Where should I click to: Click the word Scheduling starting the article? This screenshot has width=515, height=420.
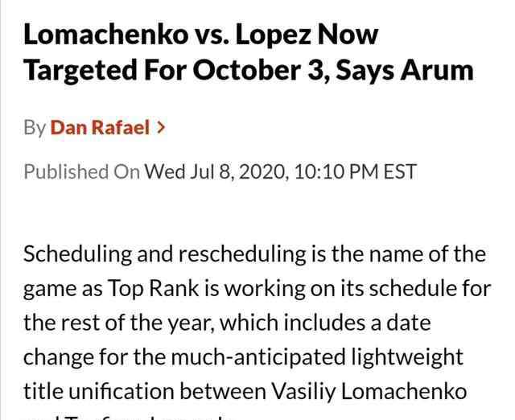77,254
